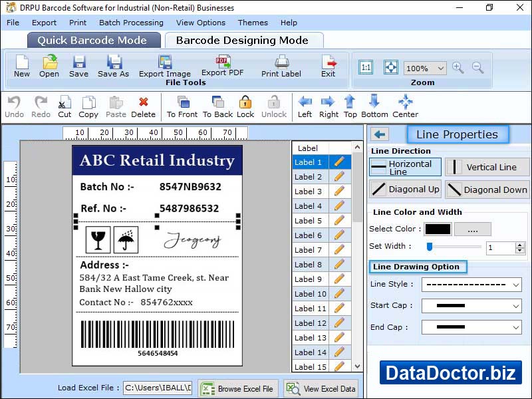Edit Label 3 with its pencil icon
This screenshot has height=399, width=532.
coord(339,191)
